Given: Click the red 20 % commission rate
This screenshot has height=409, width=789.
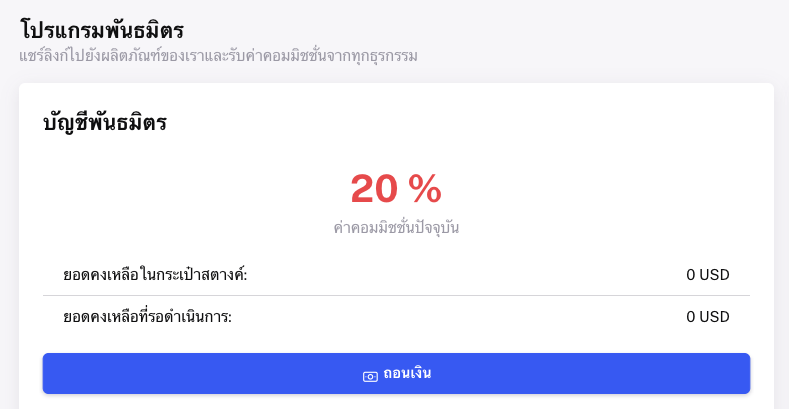Looking at the screenshot, I should coord(396,189).
